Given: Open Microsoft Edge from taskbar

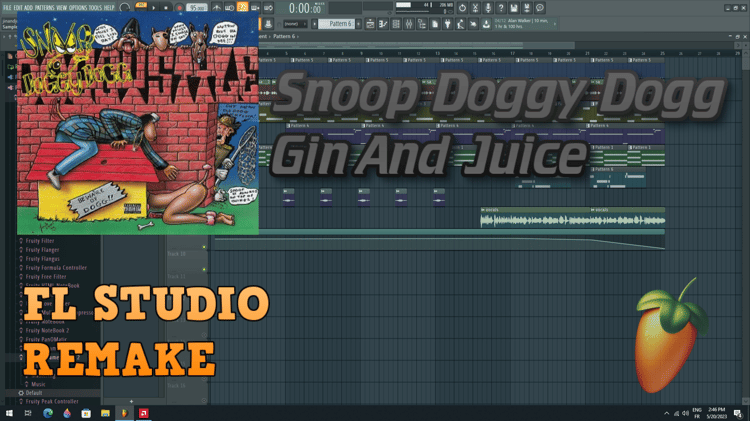Looking at the screenshot, I should point(48,413).
